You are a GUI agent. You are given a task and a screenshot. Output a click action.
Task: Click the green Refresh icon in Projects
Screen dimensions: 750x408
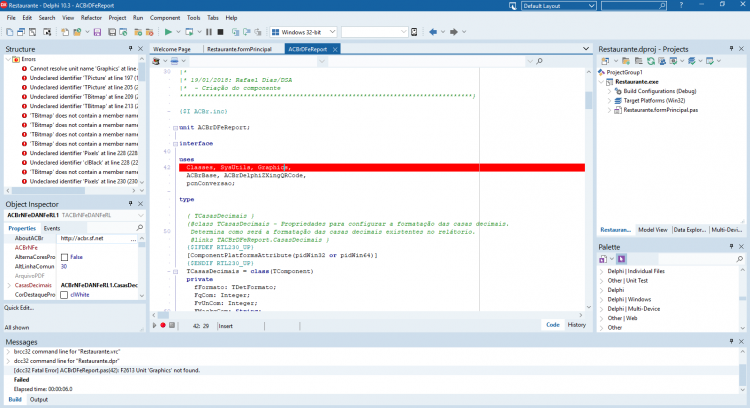click(x=651, y=61)
